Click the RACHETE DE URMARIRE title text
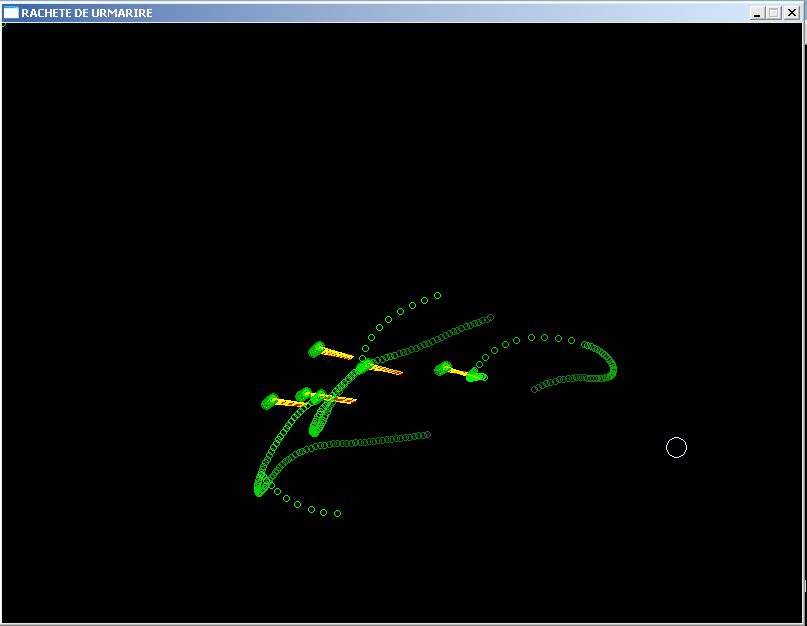807x626 pixels. coord(87,13)
